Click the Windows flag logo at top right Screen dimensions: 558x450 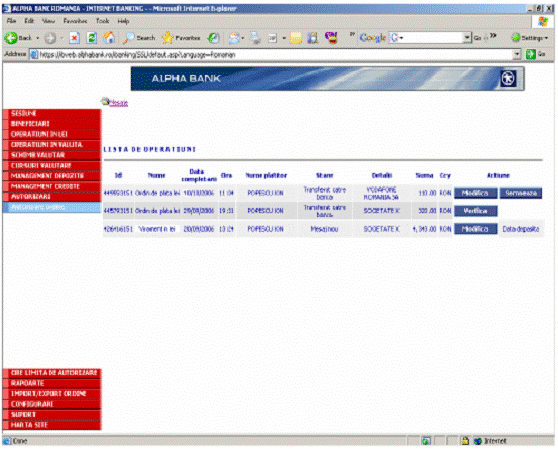coord(543,21)
